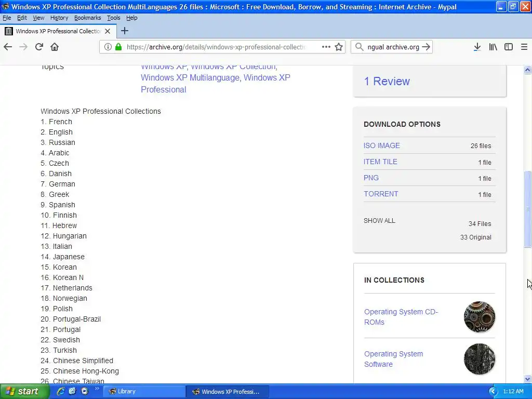Click the '24. Chinese Simplified' list entry

[77, 361]
